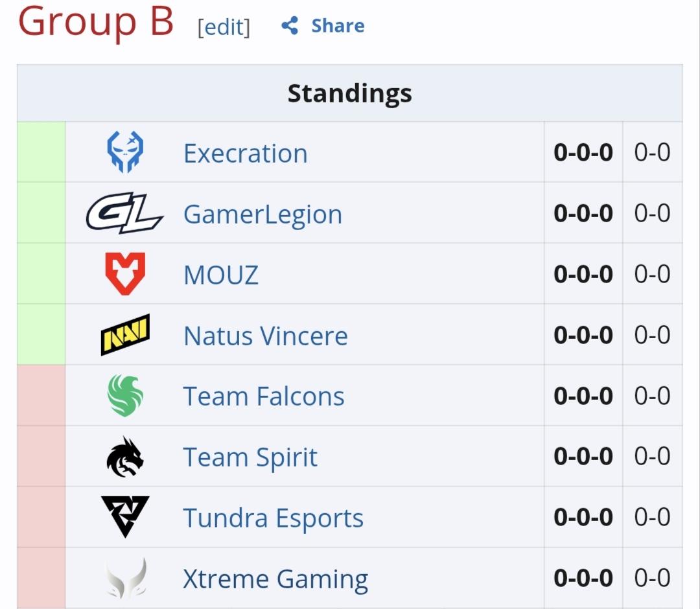Click the [edit] link for Group B
Screen dimensions: 700x609
(x=224, y=27)
